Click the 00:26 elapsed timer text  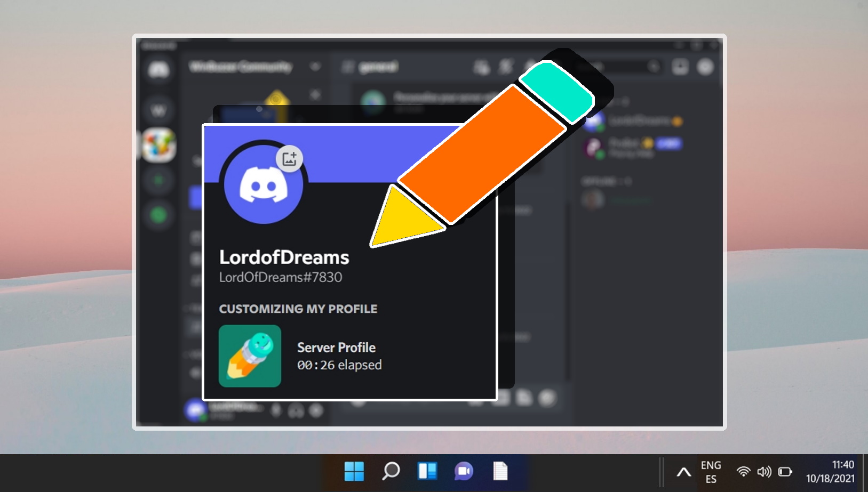pos(339,365)
